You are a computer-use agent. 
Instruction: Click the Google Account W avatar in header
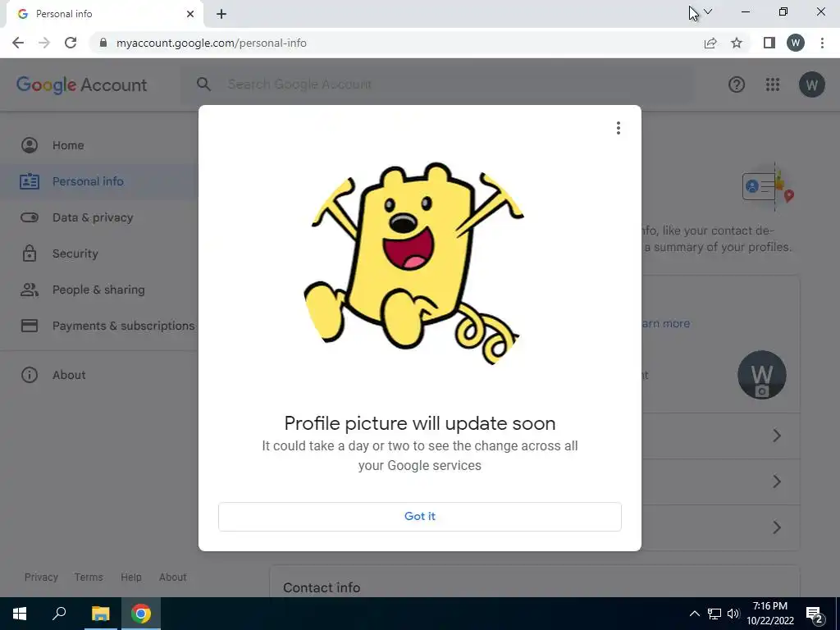pos(811,84)
